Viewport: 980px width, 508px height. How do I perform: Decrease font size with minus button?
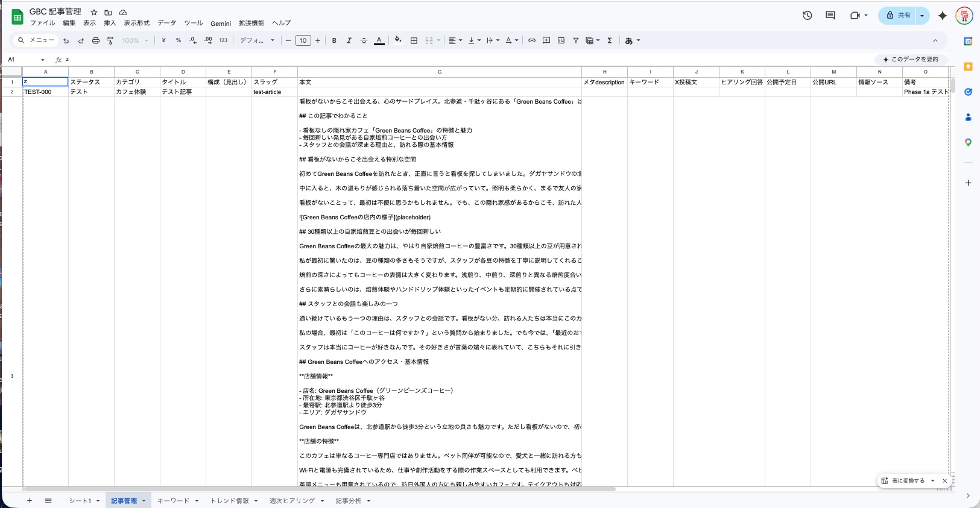coord(288,40)
